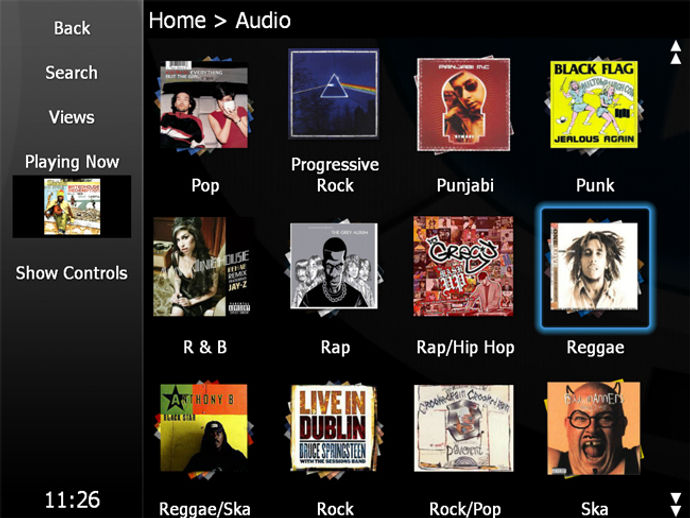Select the Ska genre album cover

[x=594, y=428]
